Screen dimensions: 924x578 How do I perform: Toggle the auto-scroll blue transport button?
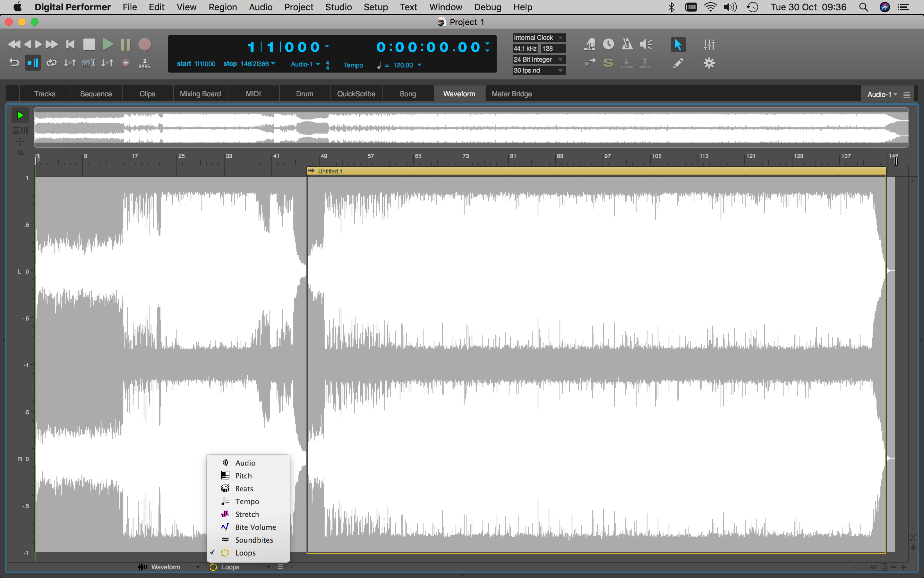click(33, 63)
